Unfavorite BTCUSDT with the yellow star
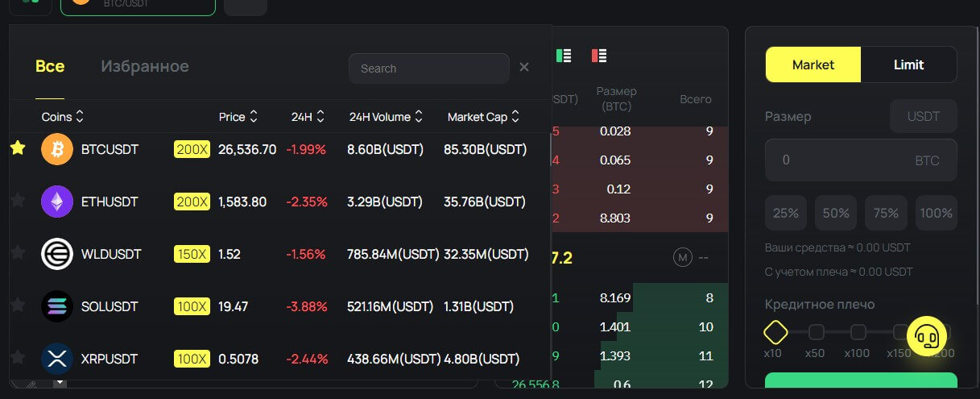980x399 pixels. (18, 148)
